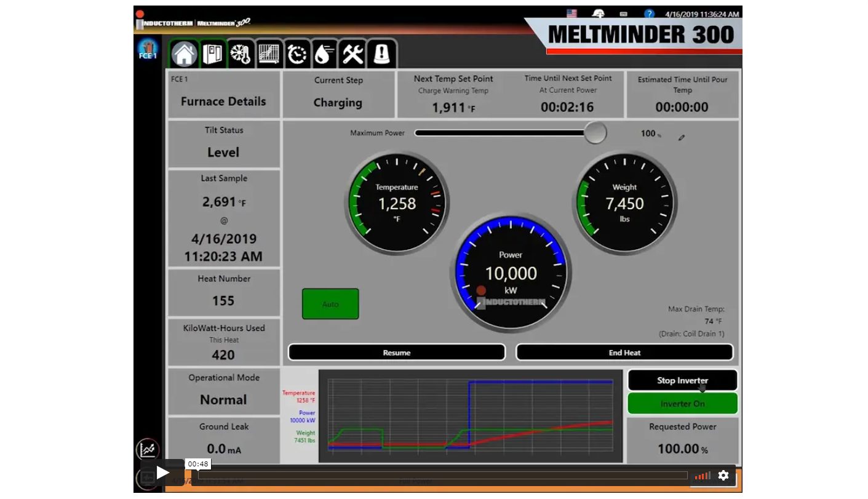Open the Home tab icon

click(184, 54)
